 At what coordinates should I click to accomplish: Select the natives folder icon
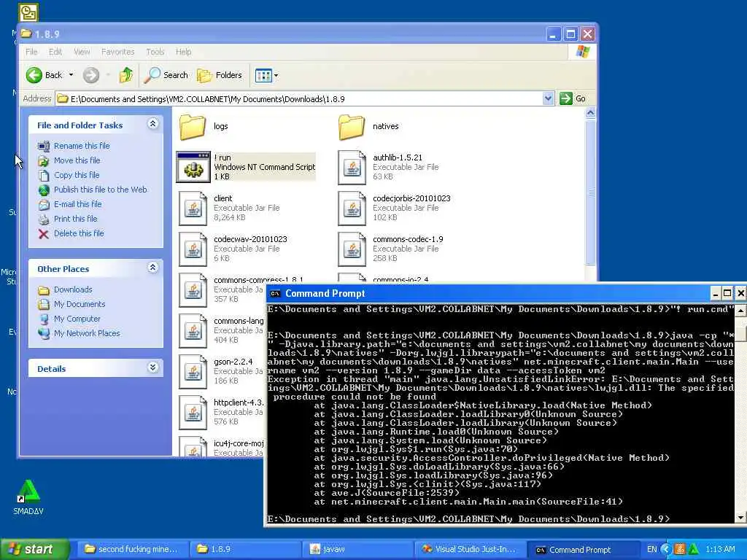pos(352,127)
